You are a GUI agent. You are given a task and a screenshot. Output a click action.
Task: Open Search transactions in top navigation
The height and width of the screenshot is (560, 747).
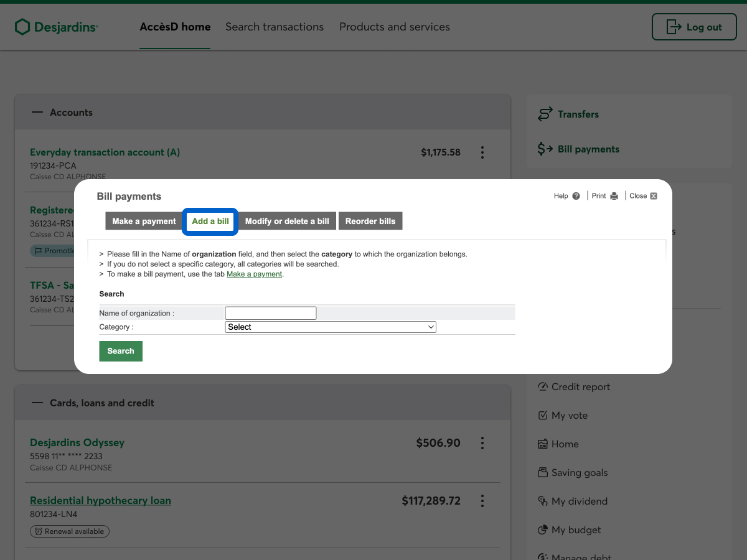pyautogui.click(x=275, y=27)
